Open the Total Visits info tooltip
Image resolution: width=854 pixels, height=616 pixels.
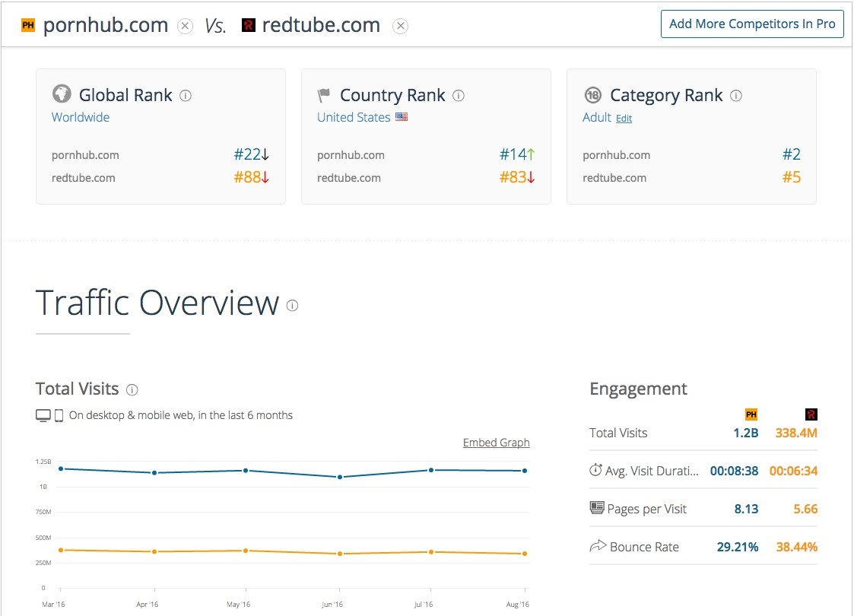point(132,390)
